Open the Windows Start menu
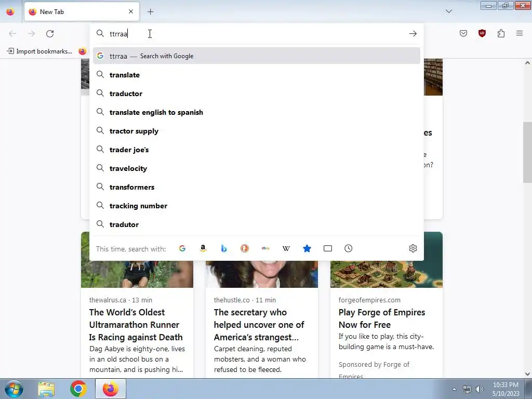The image size is (532, 399). coord(14,389)
